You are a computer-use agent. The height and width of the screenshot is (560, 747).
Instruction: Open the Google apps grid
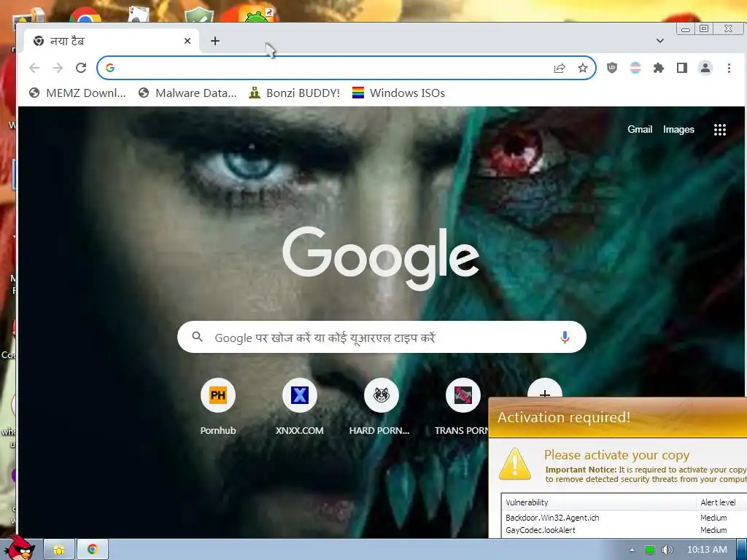pyautogui.click(x=720, y=130)
